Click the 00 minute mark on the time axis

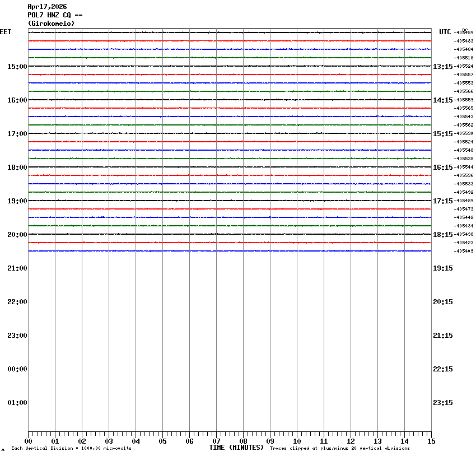click(28, 441)
